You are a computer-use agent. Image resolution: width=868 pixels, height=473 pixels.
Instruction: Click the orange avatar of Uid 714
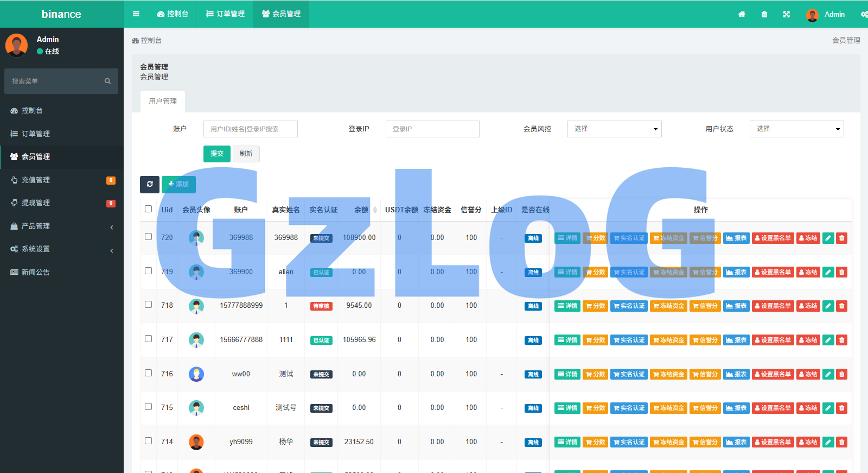tap(196, 442)
